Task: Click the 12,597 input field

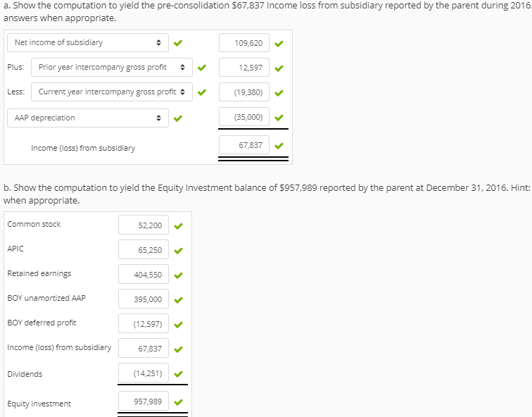Action: pyautogui.click(x=244, y=68)
